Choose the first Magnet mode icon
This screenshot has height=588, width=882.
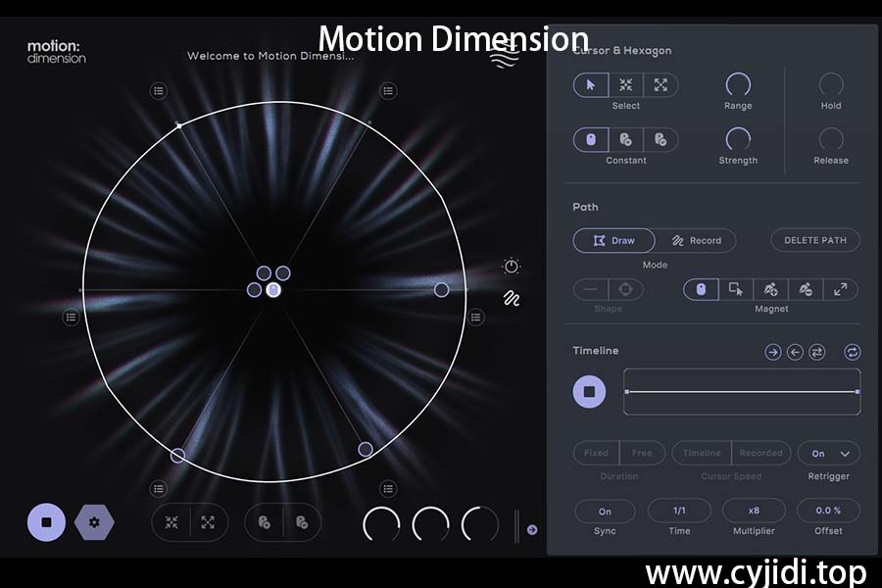coord(701,289)
